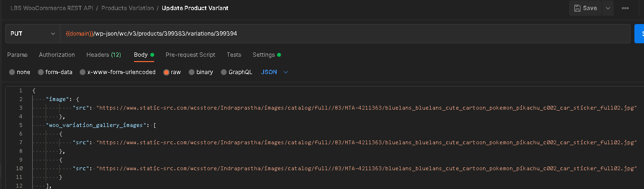Switch to the Params tab

pyautogui.click(x=17, y=55)
